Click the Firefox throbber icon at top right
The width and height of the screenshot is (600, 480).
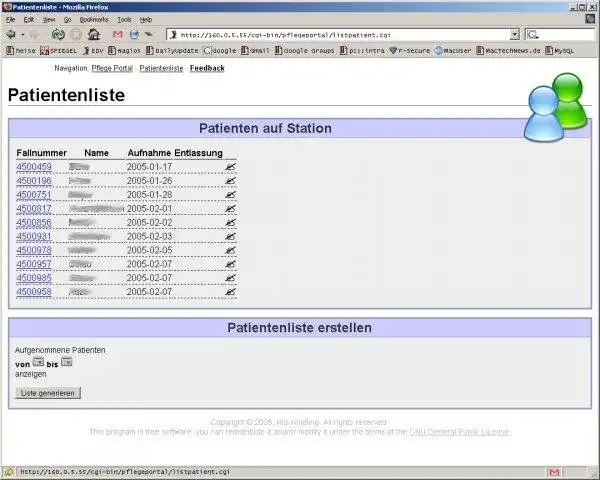[x=590, y=19]
